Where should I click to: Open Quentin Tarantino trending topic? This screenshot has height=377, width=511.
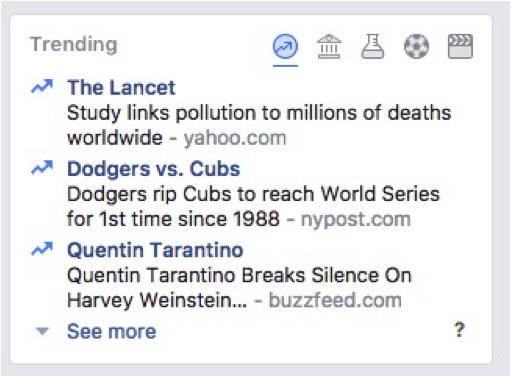click(155, 250)
